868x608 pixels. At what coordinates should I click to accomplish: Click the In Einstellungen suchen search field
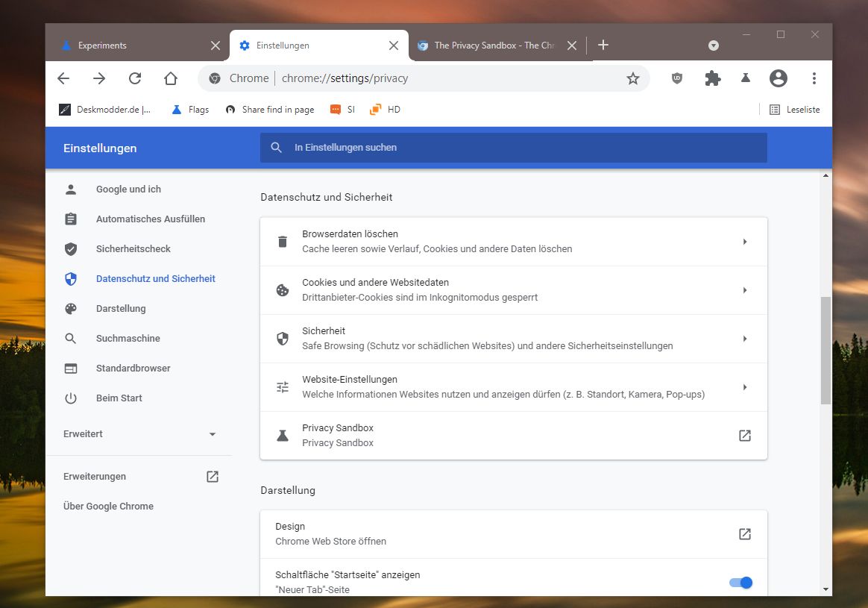(x=514, y=148)
